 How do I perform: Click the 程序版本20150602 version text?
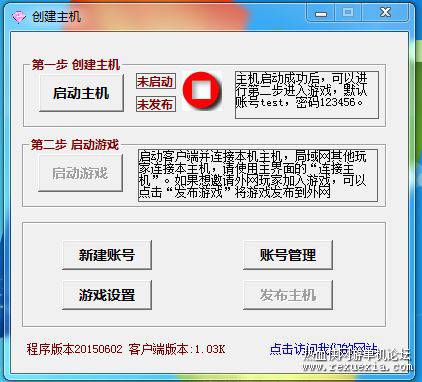74,349
